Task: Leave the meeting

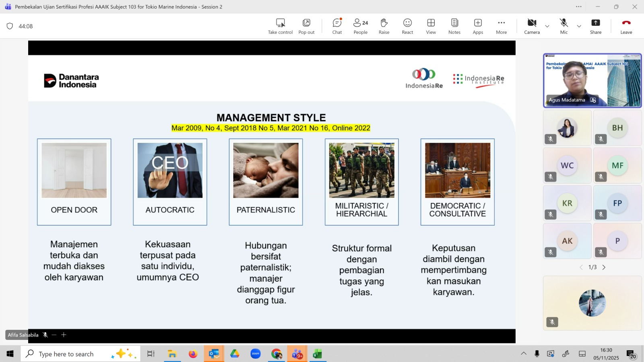Action: [626, 26]
